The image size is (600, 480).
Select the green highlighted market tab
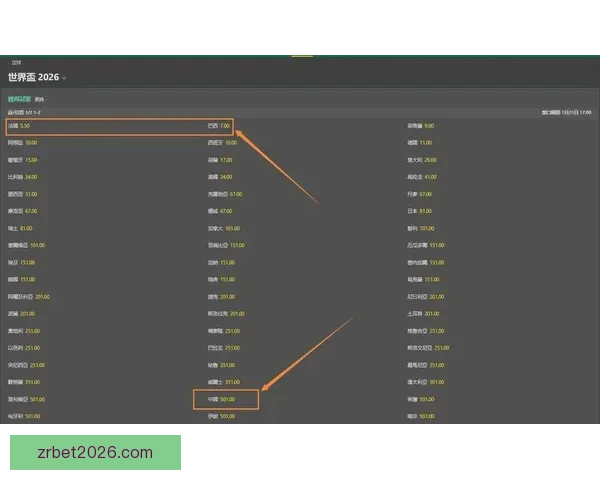coord(19,99)
